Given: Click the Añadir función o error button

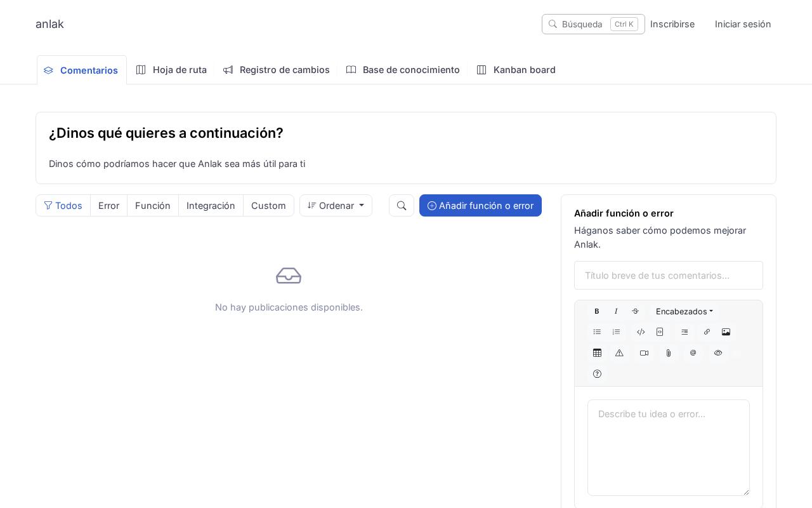Looking at the screenshot, I should click(480, 205).
